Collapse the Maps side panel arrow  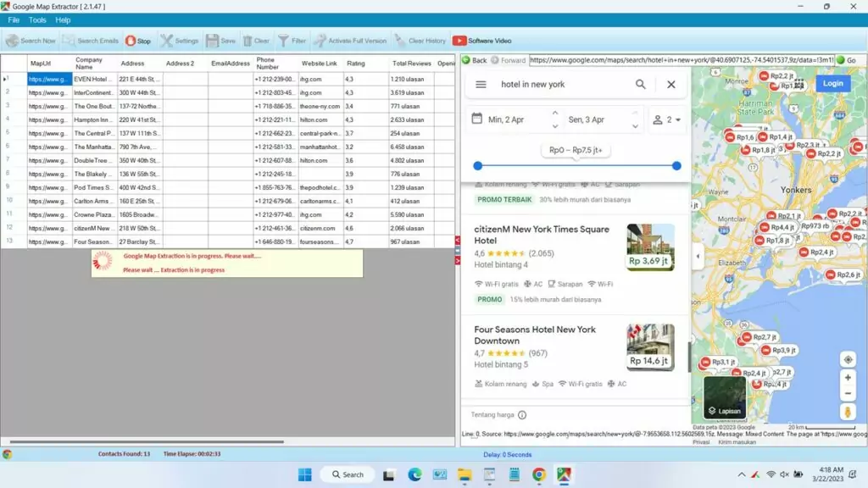698,256
